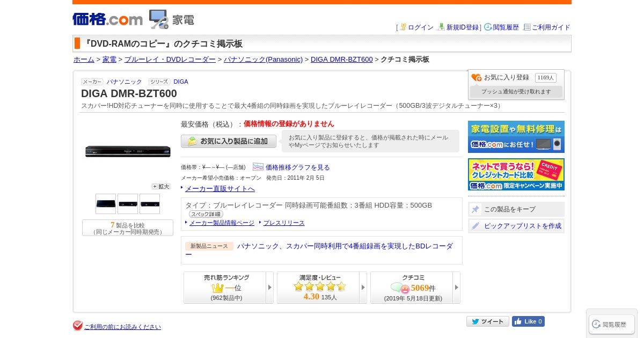This screenshot has width=644, height=338.
Task: Click the new ID registration icon
Action: click(441, 27)
